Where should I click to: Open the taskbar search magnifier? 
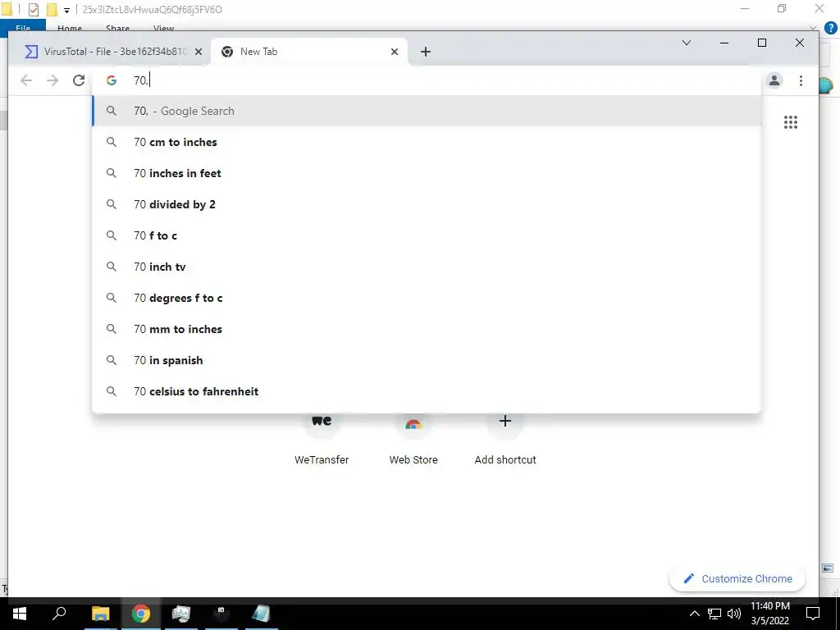59,613
